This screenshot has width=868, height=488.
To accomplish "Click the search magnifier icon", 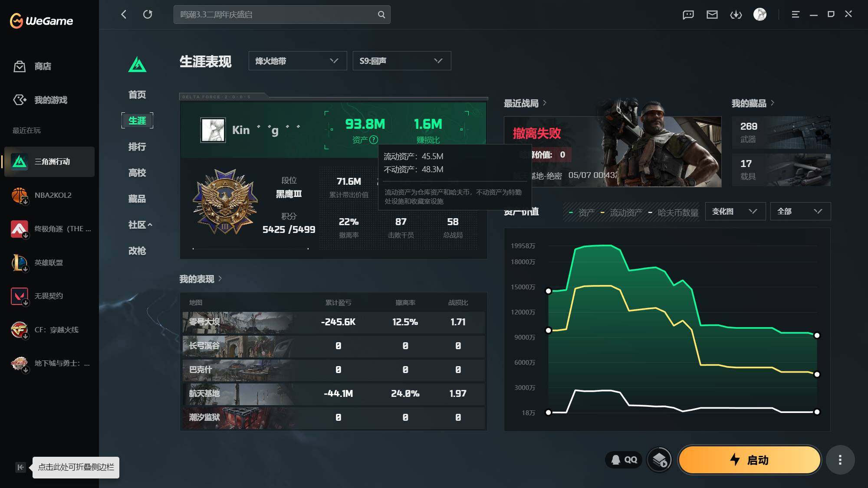I will coord(381,14).
